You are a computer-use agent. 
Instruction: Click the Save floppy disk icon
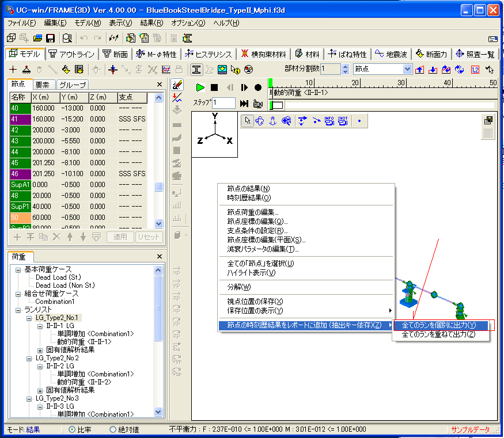[x=51, y=38]
